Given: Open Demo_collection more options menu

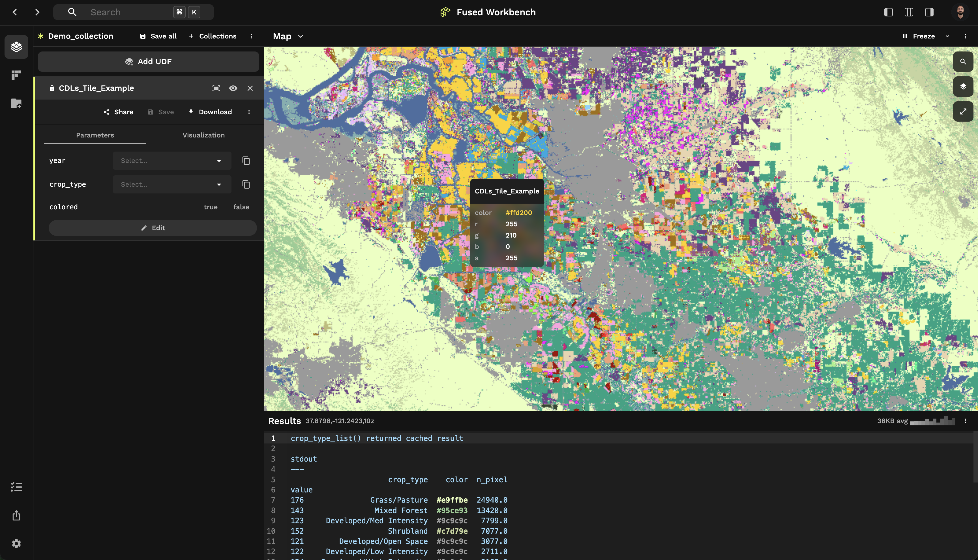Looking at the screenshot, I should pos(251,36).
